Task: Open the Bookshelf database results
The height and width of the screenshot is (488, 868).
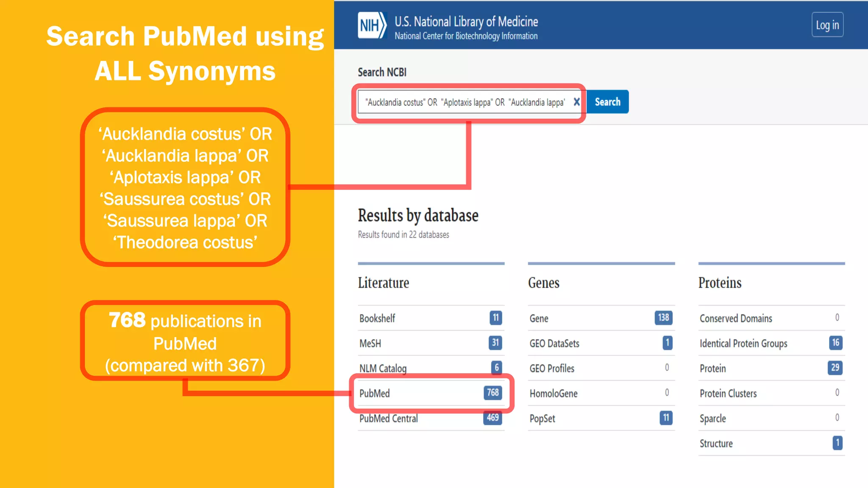Action: point(431,318)
